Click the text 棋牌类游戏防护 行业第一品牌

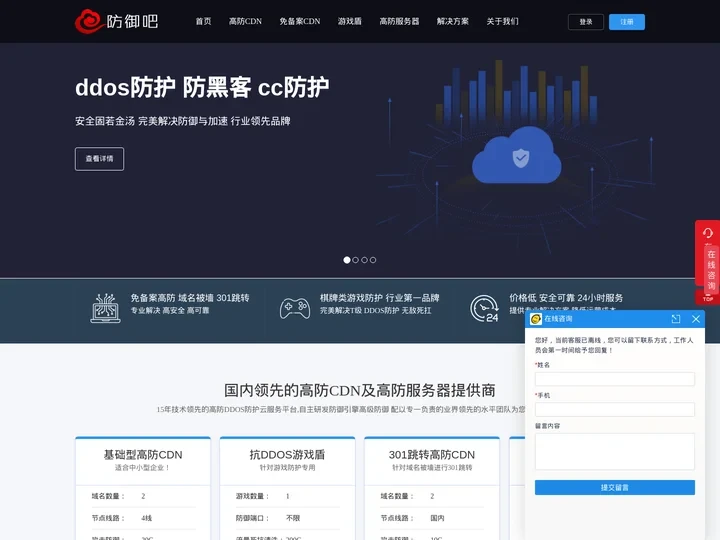(380, 298)
